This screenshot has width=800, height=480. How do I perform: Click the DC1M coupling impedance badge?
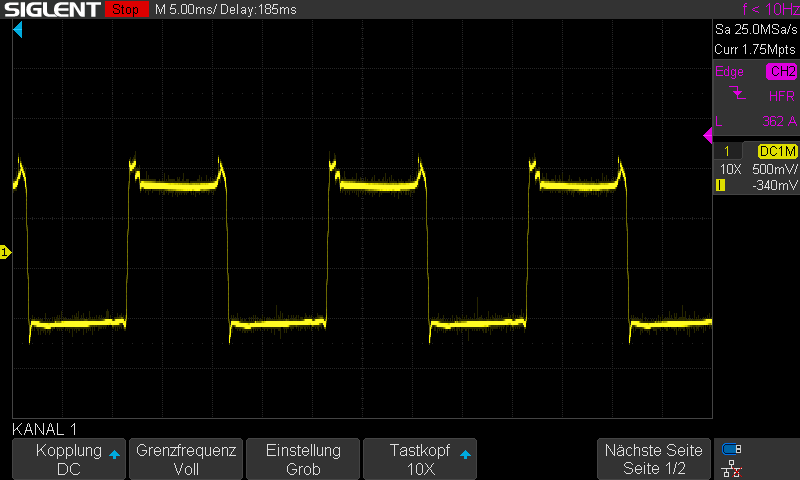pyautogui.click(x=778, y=151)
